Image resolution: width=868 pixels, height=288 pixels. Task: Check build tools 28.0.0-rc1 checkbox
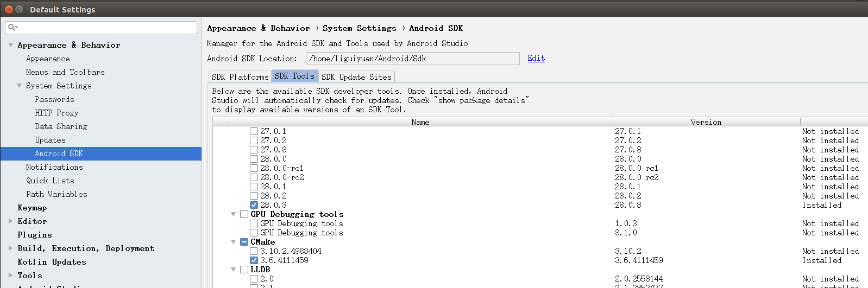point(254,168)
